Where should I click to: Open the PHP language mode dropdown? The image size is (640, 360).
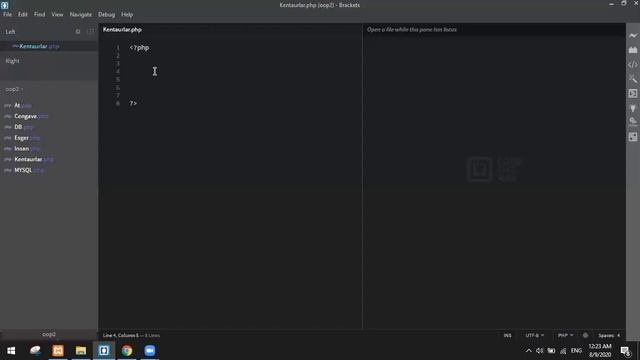[x=566, y=335]
